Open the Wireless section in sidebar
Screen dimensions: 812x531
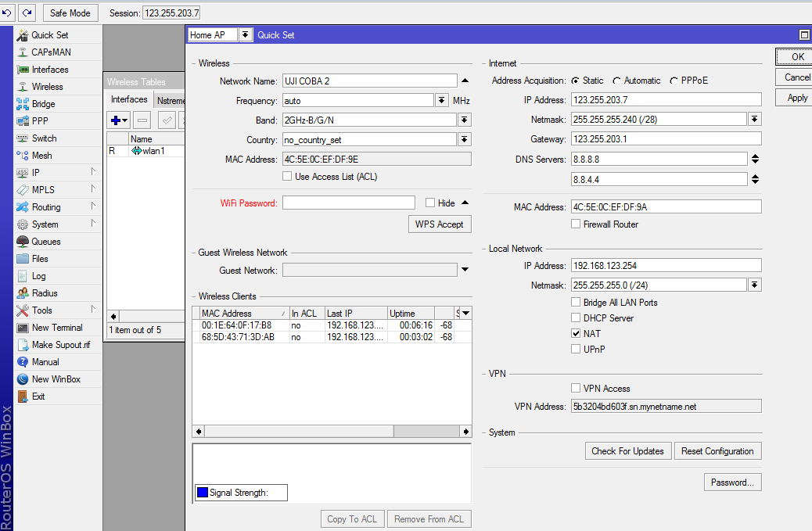[49, 86]
